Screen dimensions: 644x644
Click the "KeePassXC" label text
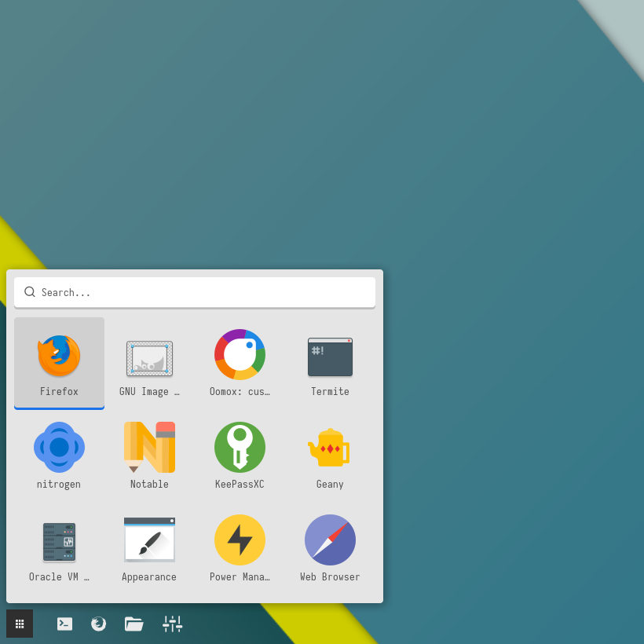pos(240,485)
